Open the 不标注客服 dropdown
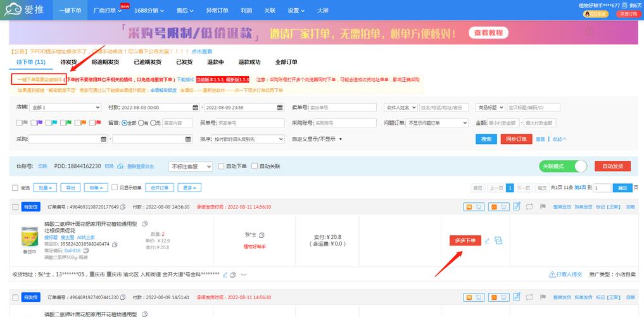 tap(191, 166)
